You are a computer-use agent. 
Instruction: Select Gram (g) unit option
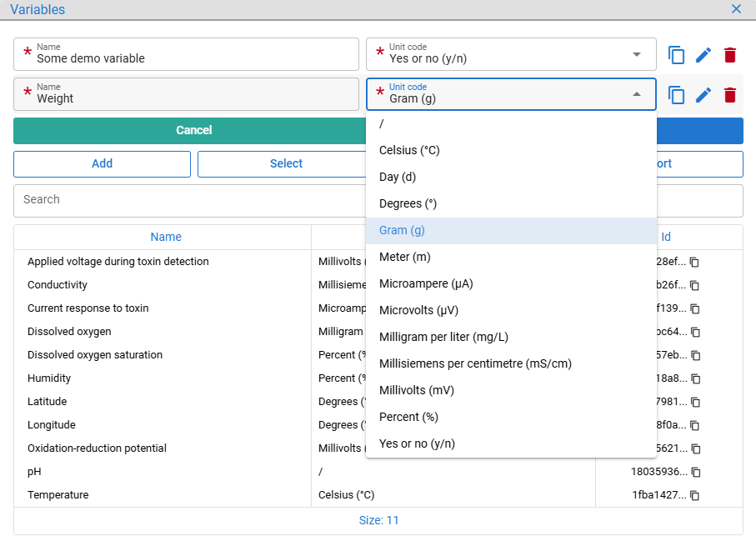pos(511,230)
